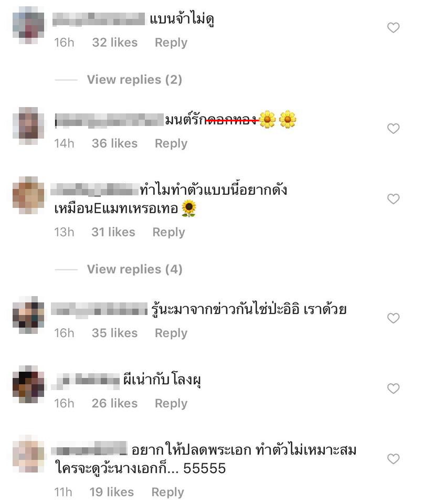Like the comment with 32 likes
The width and height of the screenshot is (422, 504).
point(393,28)
